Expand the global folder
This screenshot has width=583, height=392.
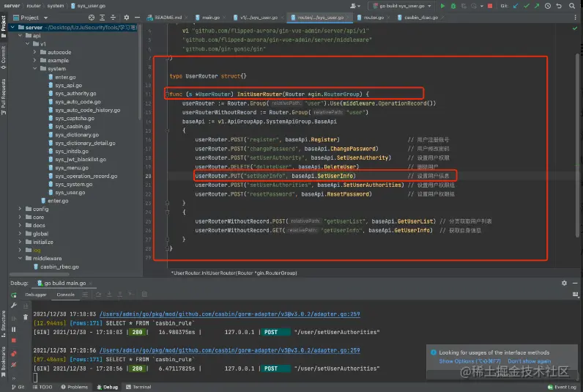(20, 234)
